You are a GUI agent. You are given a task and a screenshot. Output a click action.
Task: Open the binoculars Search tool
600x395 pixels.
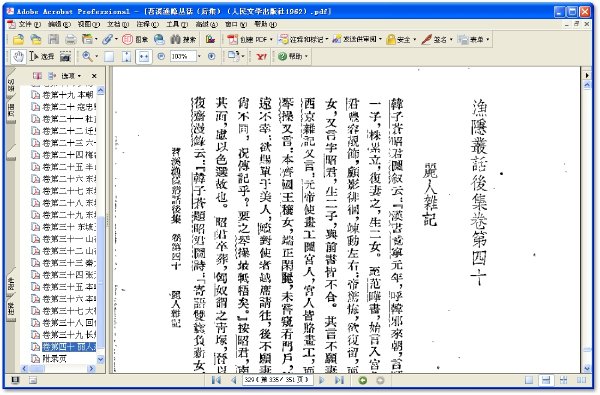(183, 39)
